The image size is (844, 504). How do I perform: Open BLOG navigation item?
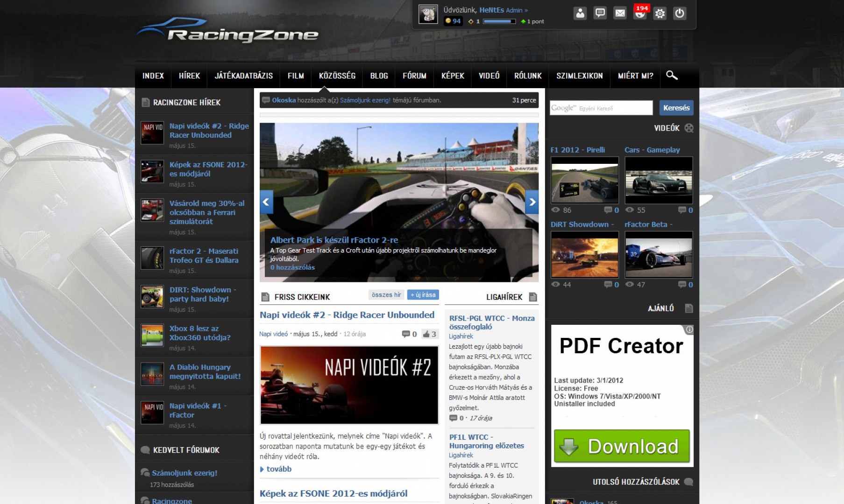379,76
